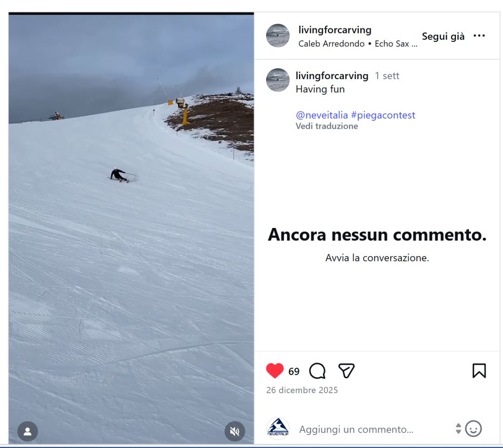Click the Segui già following button
This screenshot has height=448, width=503.
443,36
